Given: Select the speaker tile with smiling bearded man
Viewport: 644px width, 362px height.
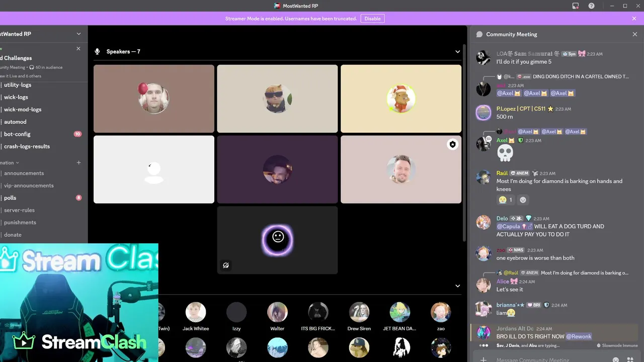Looking at the screenshot, I should point(401,169).
